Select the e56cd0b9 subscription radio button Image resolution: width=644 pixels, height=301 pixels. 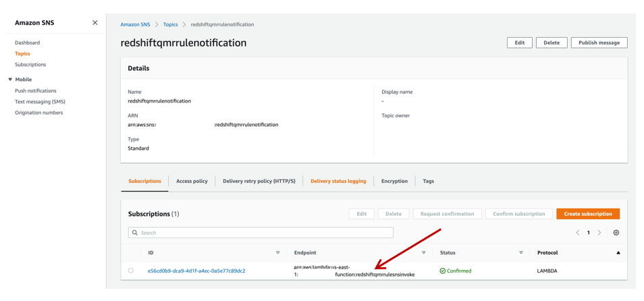[x=130, y=271]
